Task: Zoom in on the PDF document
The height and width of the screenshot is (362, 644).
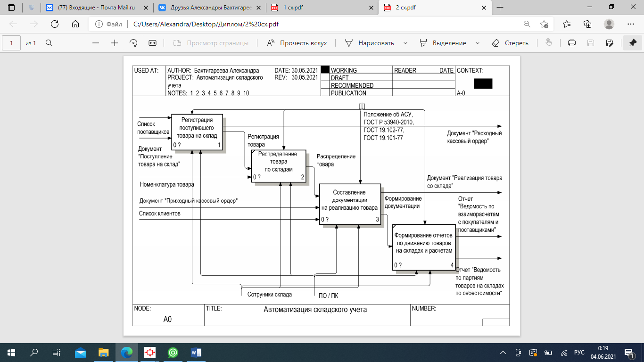Action: (x=115, y=43)
